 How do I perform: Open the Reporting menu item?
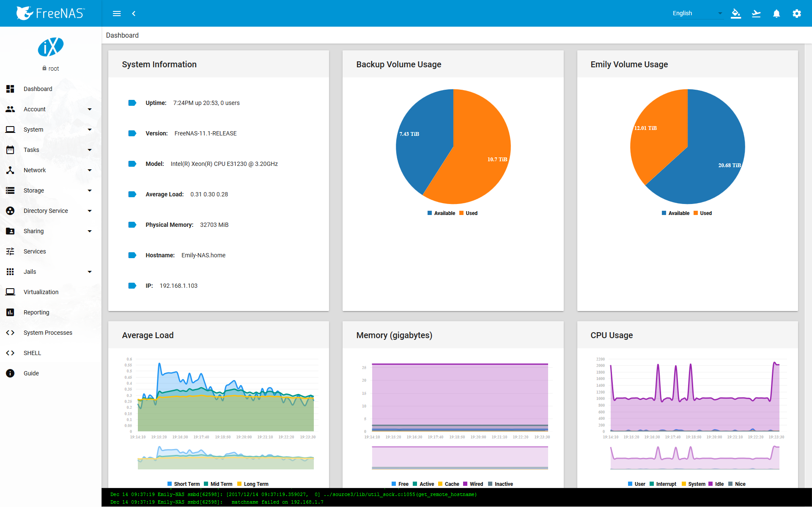[x=36, y=312]
